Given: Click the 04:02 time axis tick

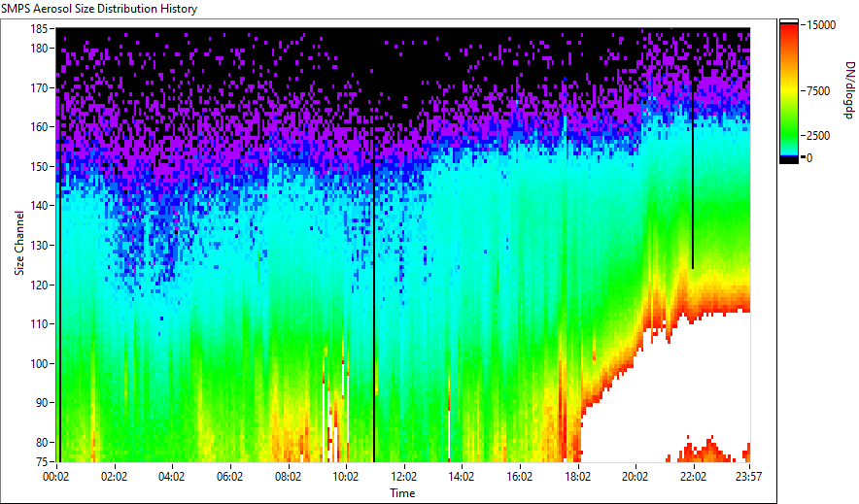Looking at the screenshot, I should click(x=171, y=477).
